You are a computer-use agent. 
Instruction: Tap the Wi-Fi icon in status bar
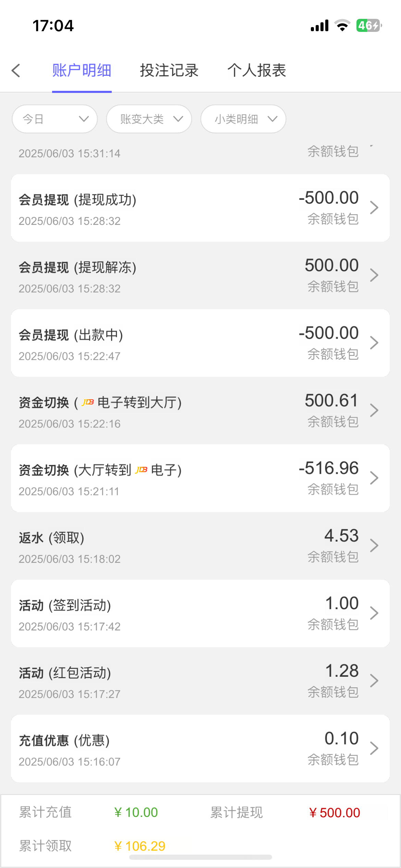(342, 25)
